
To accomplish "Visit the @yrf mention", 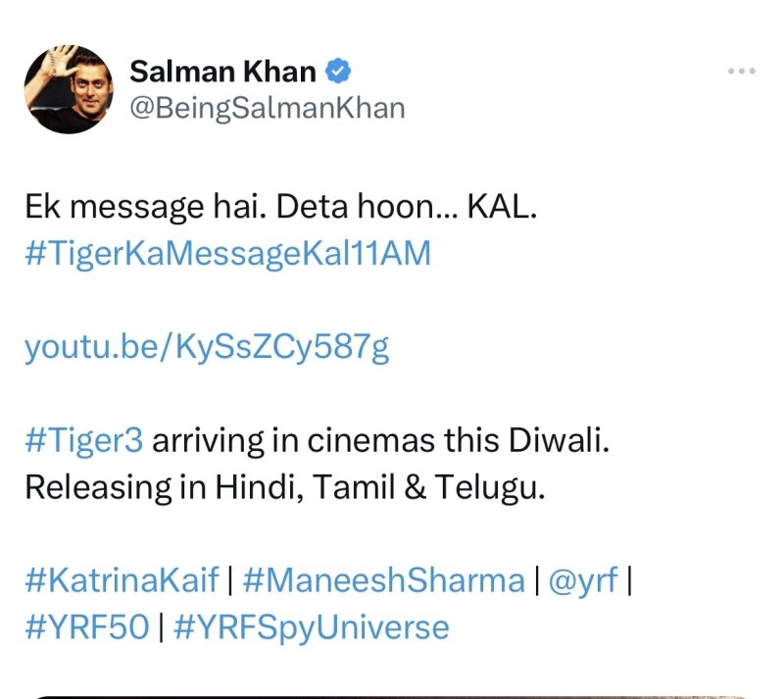I will click(x=582, y=580).
